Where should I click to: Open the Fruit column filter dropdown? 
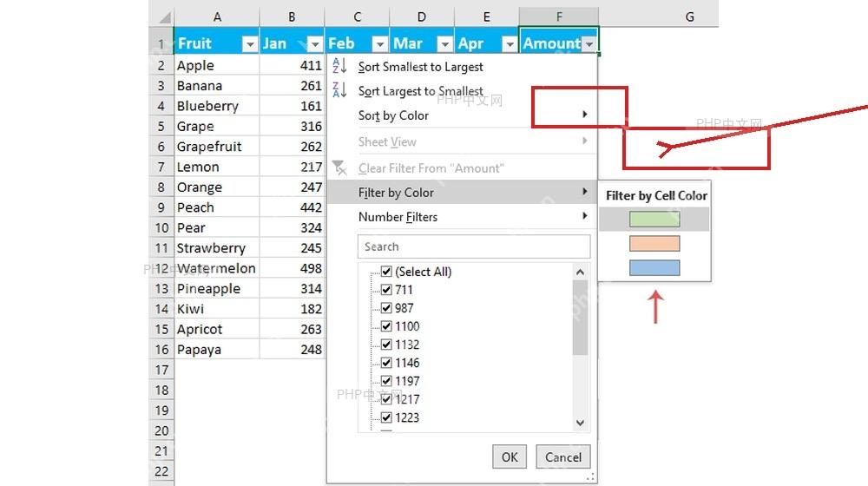[250, 43]
